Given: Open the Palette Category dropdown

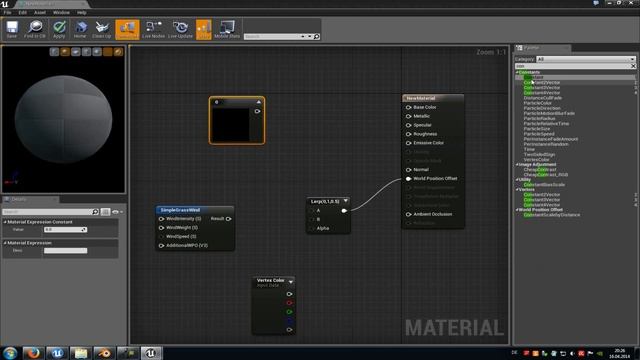Looking at the screenshot, I should 586,59.
